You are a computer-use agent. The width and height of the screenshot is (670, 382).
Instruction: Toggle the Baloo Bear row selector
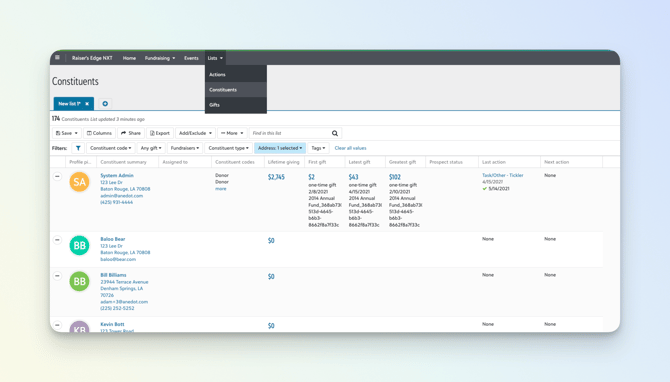click(57, 240)
